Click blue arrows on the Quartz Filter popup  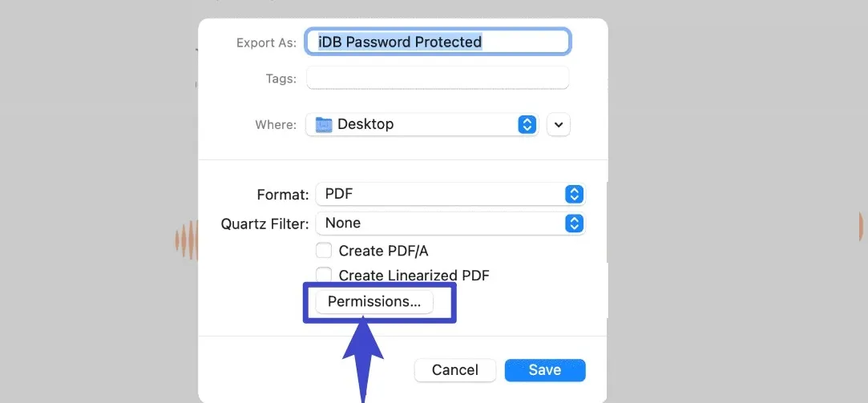(x=574, y=224)
